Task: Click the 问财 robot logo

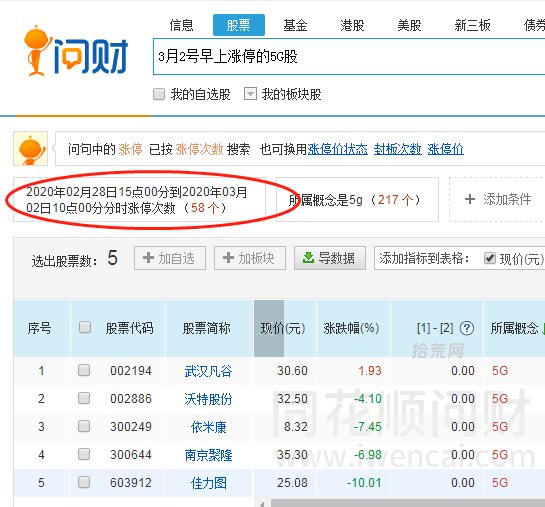Action: click(x=76, y=51)
